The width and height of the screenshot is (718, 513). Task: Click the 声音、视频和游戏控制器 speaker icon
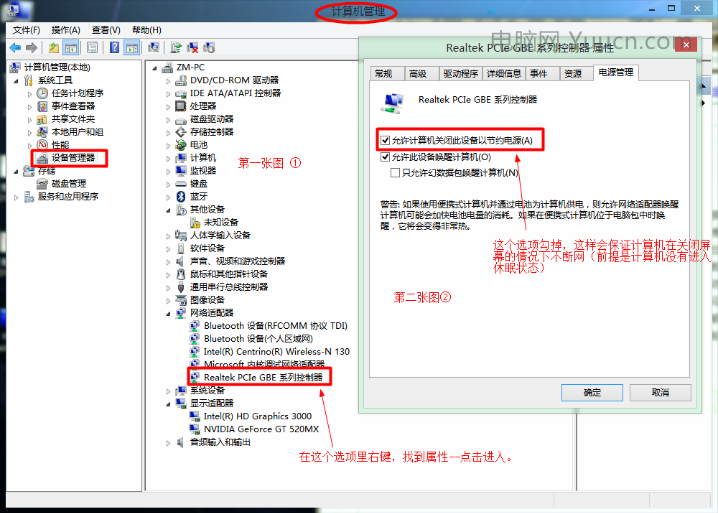[x=181, y=261]
